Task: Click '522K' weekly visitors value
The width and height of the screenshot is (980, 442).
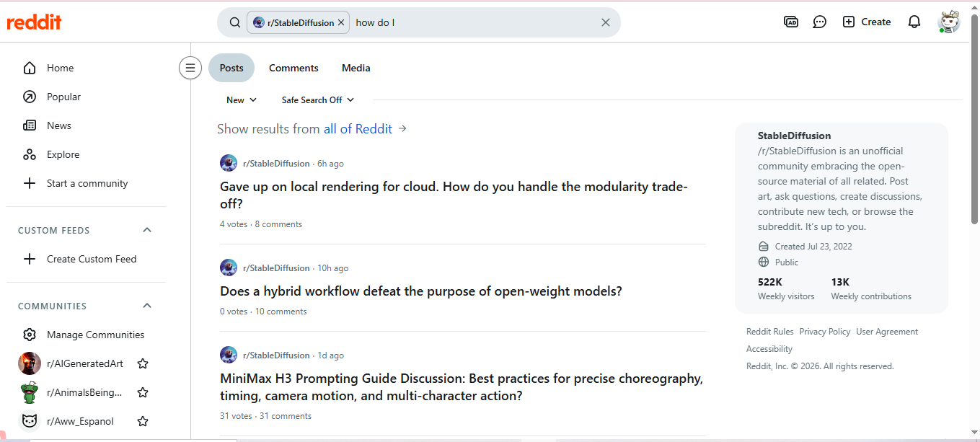Action: (770, 282)
